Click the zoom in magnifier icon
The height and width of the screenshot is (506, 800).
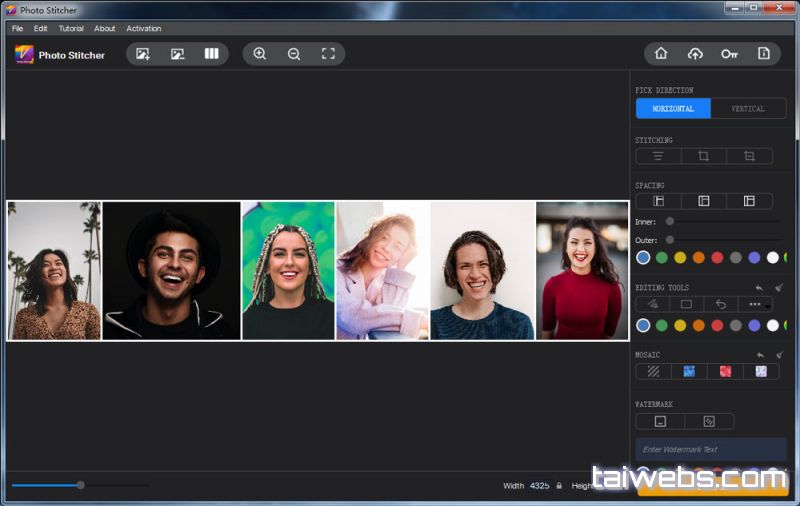pos(260,54)
